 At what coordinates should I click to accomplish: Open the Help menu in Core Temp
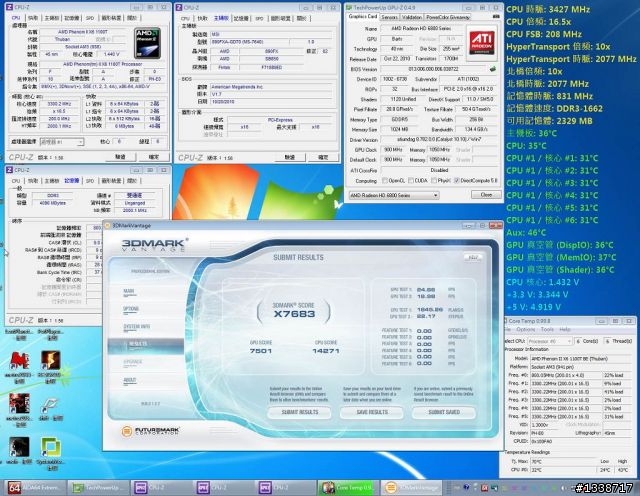565,329
